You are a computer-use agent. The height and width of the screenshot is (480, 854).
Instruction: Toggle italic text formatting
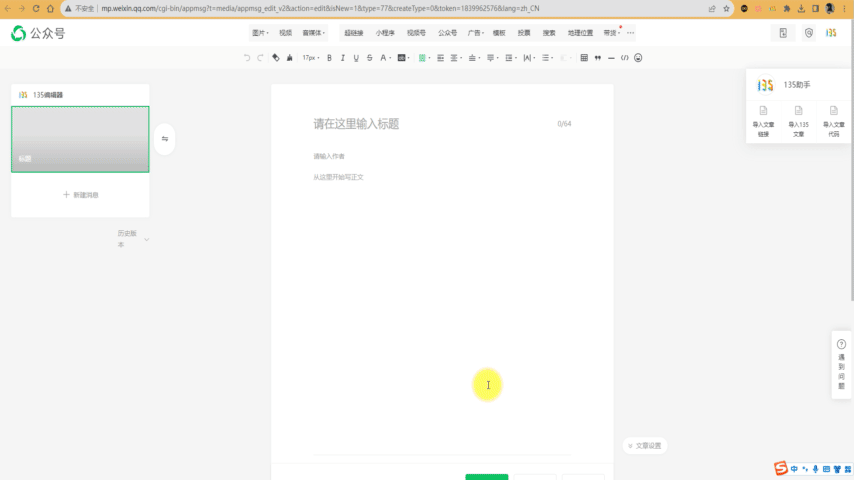pos(343,58)
